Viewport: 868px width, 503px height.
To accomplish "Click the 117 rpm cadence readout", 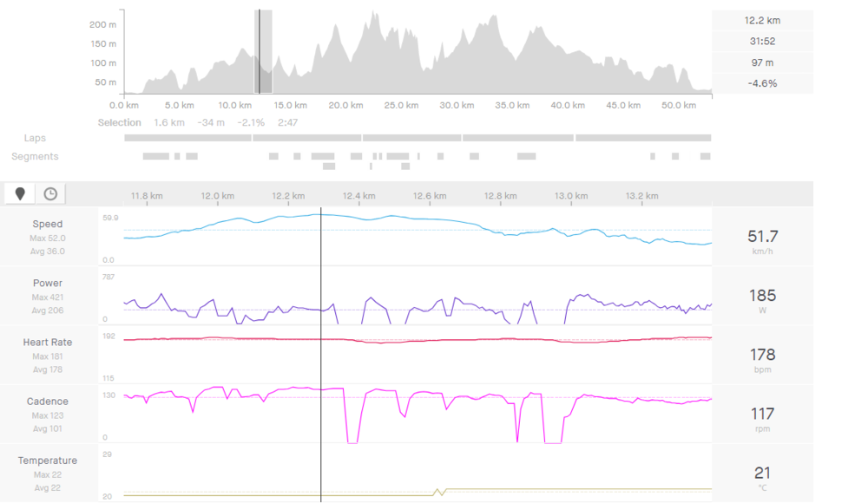I will pos(762,414).
